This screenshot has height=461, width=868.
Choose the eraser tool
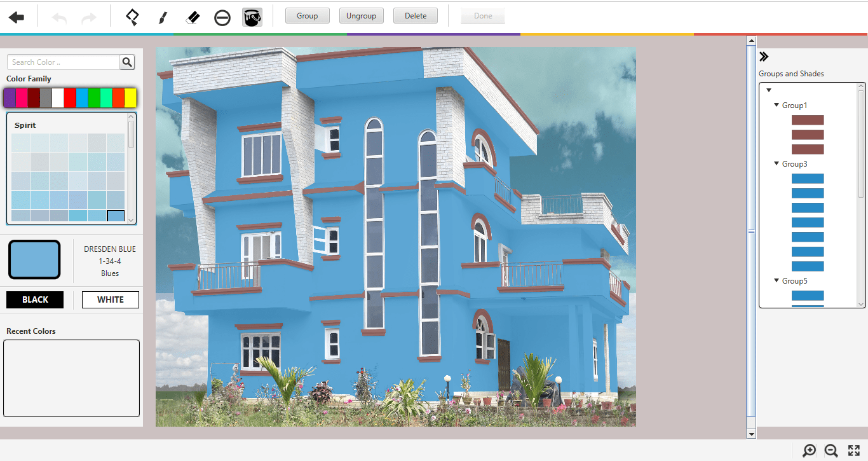point(193,17)
